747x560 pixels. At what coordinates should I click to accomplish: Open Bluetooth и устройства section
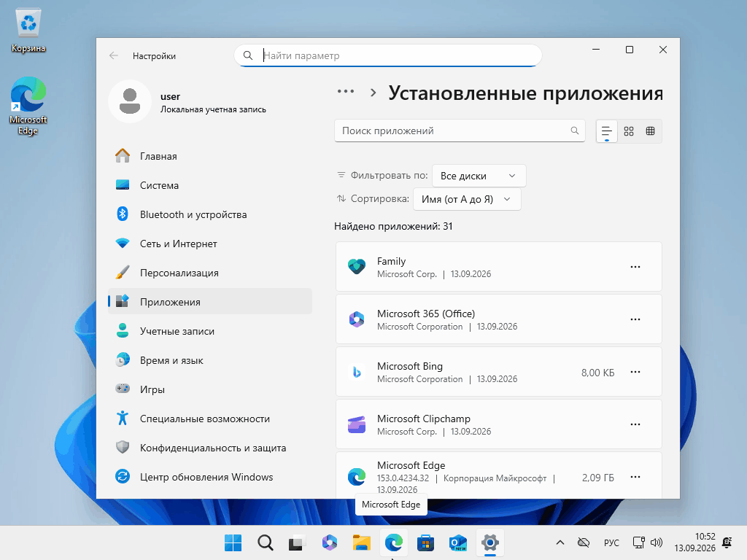[x=209, y=214]
